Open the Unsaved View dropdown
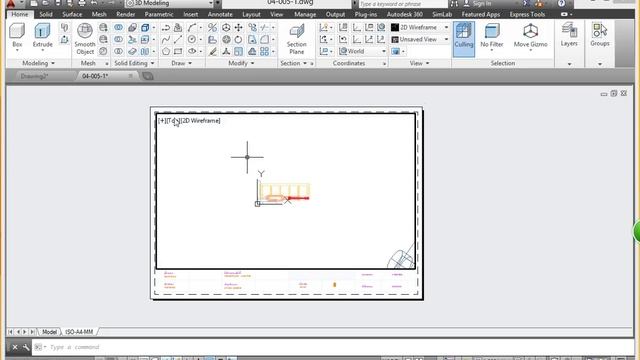The image size is (640, 360). pos(420,39)
